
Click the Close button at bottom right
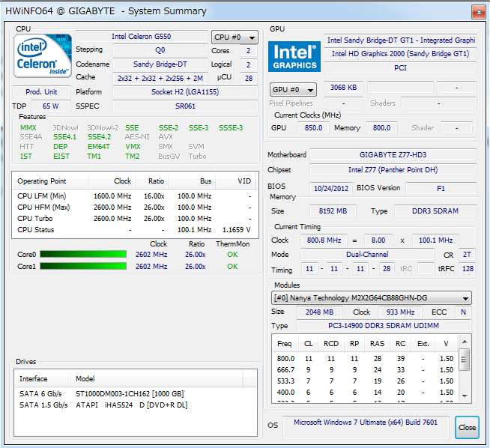tap(467, 428)
